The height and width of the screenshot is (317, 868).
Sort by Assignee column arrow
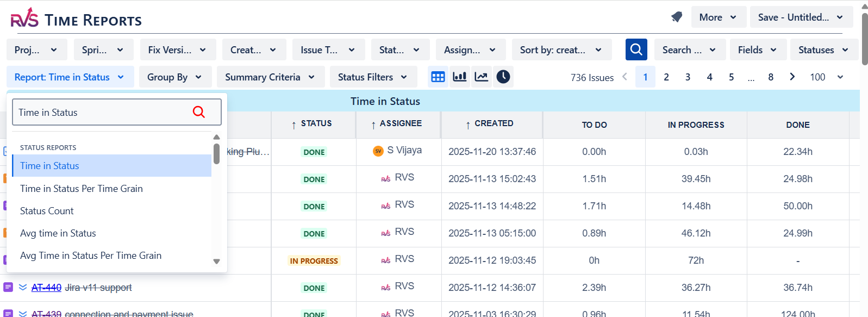(373, 125)
